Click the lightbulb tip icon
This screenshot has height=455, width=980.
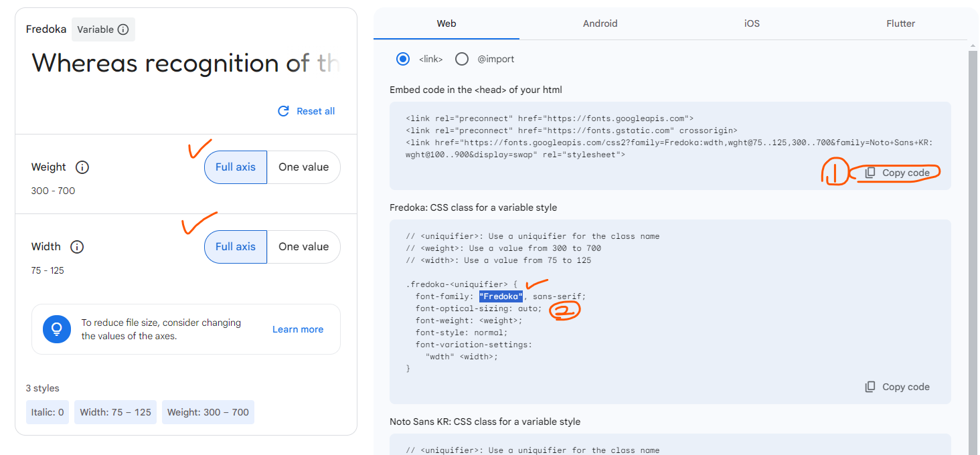click(57, 329)
